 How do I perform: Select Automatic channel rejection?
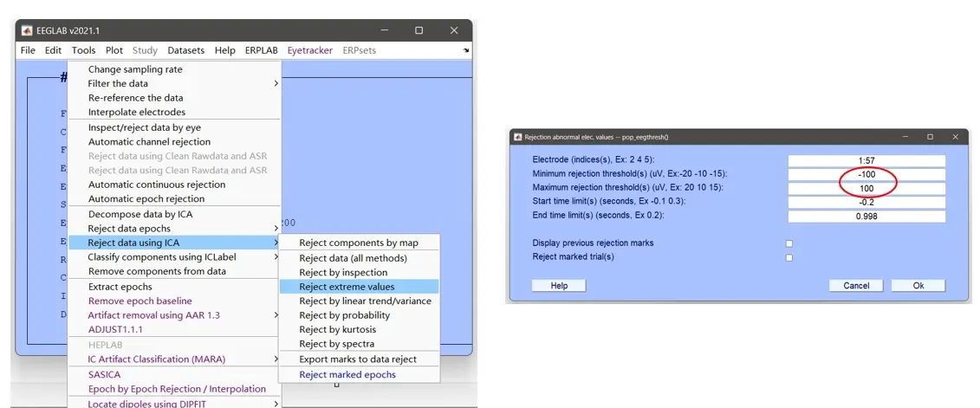click(174, 142)
